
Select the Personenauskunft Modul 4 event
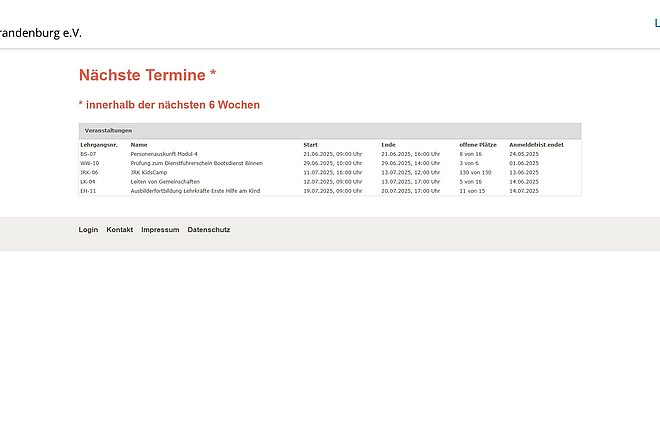[x=164, y=154]
